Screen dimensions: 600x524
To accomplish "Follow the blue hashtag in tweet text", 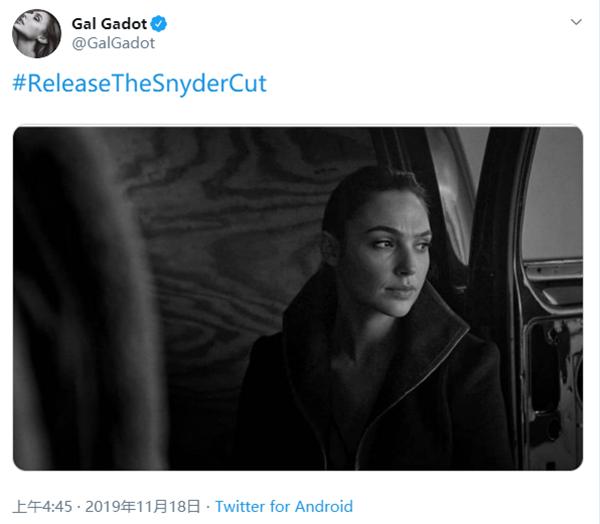I will [x=139, y=83].
